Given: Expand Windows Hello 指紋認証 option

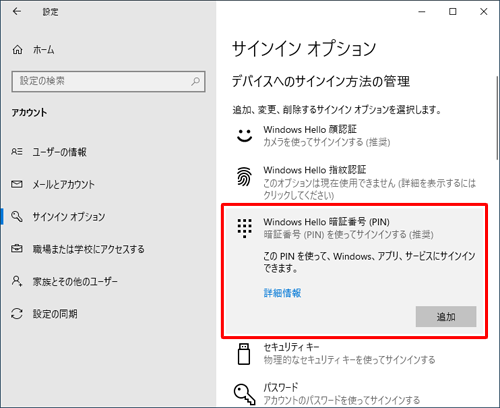Looking at the screenshot, I should 355,182.
